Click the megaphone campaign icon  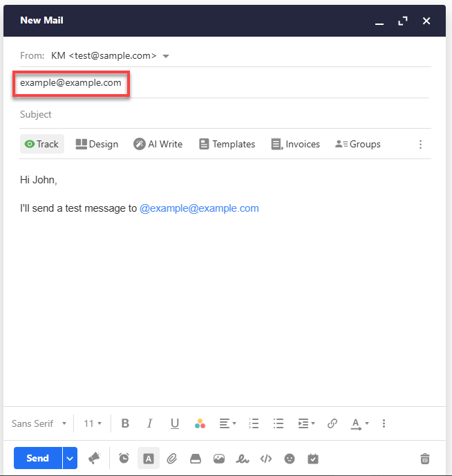94,458
